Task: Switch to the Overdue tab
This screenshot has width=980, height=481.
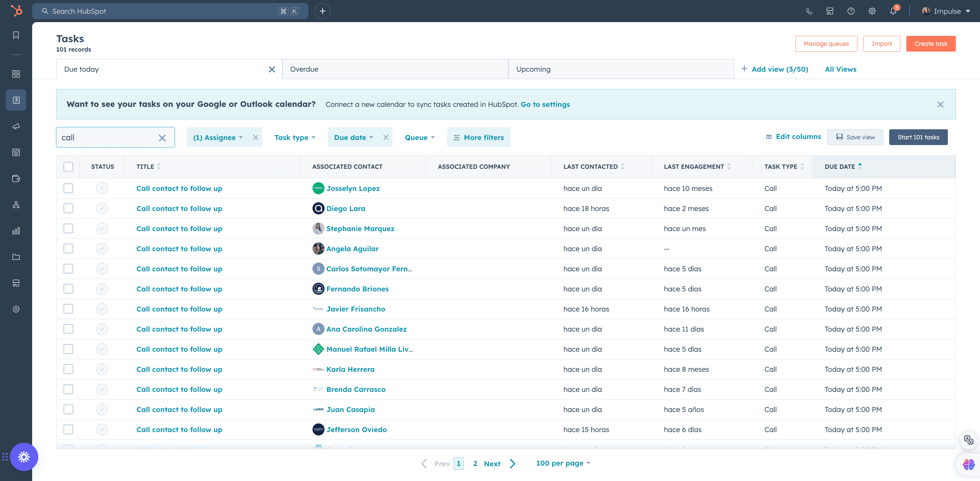Action: click(x=395, y=69)
